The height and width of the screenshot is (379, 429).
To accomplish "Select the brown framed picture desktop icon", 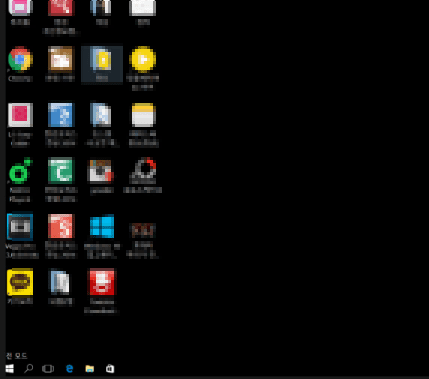I will tap(61, 59).
